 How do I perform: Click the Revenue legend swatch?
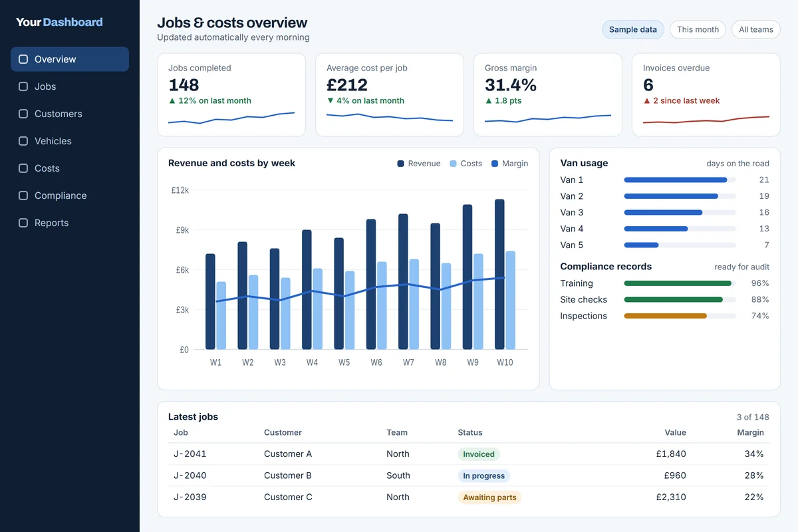401,164
